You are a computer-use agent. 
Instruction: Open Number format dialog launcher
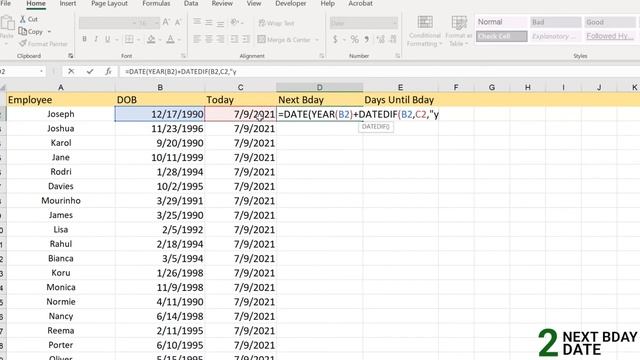398,56
